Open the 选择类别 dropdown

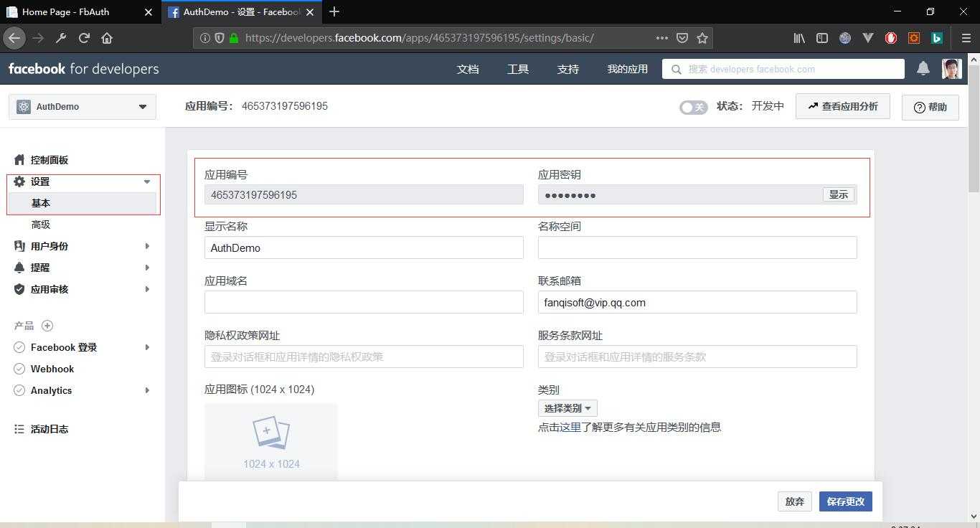[x=567, y=408]
